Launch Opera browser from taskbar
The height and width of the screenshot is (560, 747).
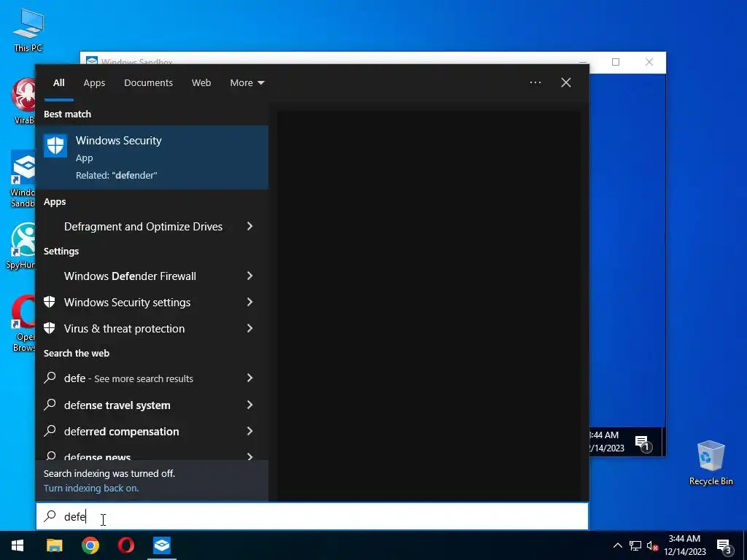125,545
